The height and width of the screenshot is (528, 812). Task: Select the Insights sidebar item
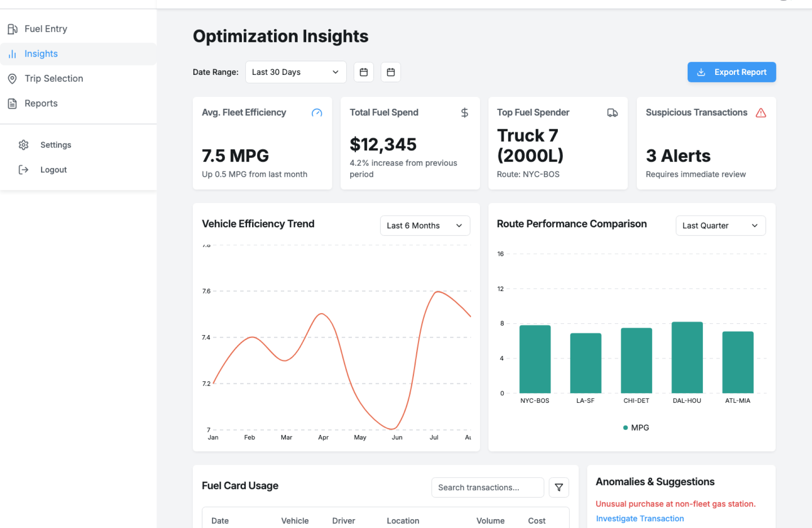point(41,54)
